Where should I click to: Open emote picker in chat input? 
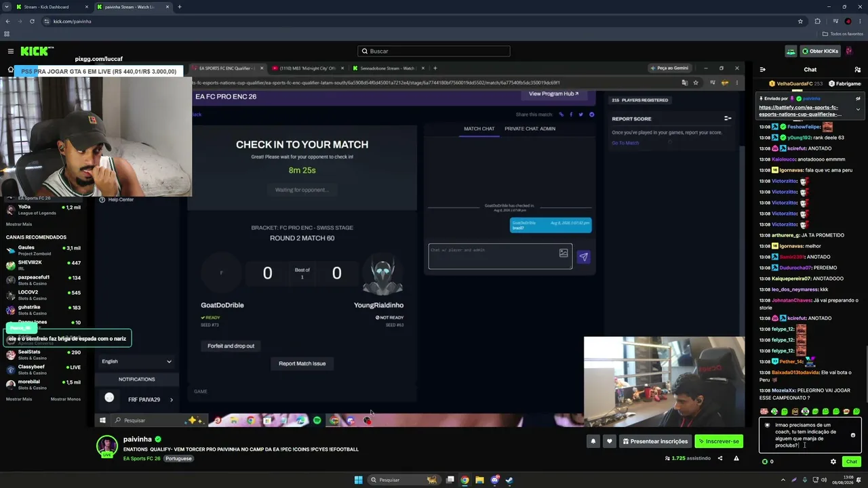pos(853,435)
